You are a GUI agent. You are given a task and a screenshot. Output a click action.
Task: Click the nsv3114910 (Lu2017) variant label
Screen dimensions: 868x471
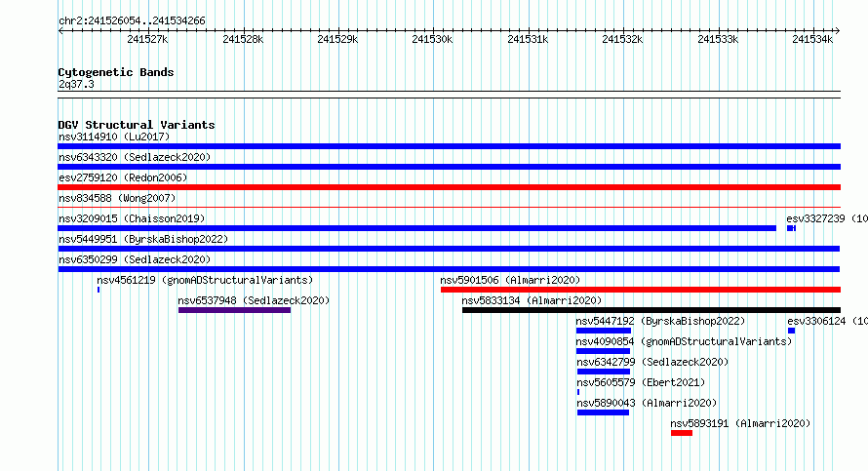click(114, 137)
